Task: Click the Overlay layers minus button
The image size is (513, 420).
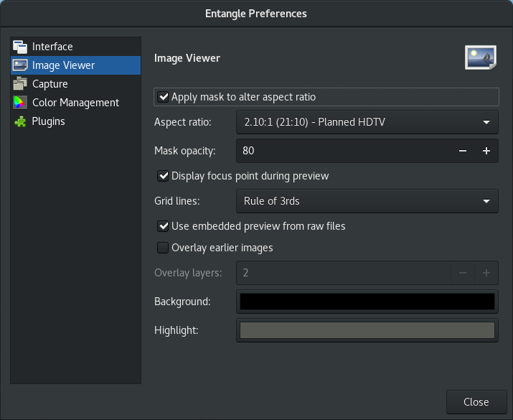Action: point(463,273)
